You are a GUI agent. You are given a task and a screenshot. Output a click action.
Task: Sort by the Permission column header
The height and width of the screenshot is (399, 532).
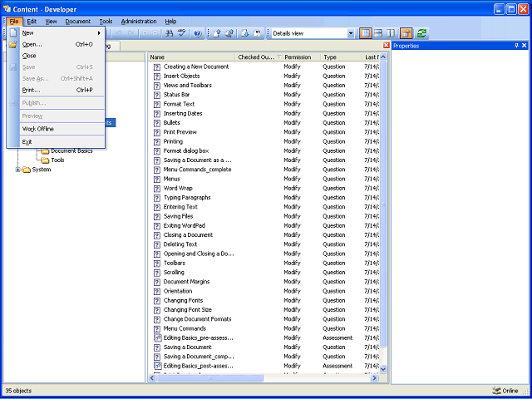pos(302,57)
